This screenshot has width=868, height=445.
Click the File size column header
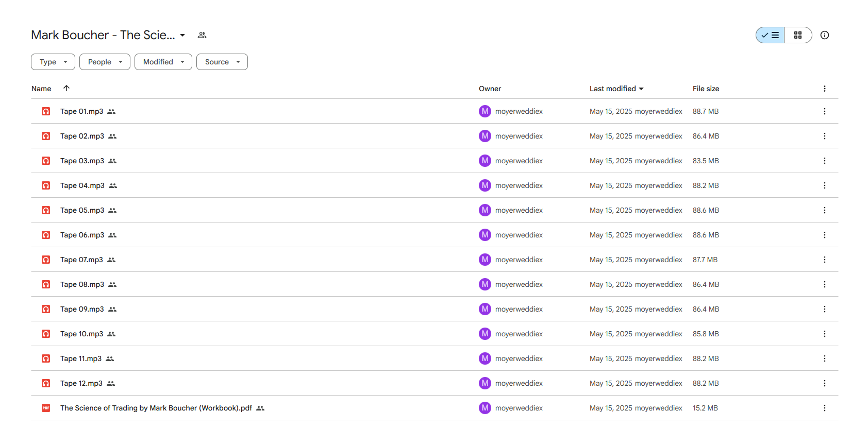tap(706, 89)
